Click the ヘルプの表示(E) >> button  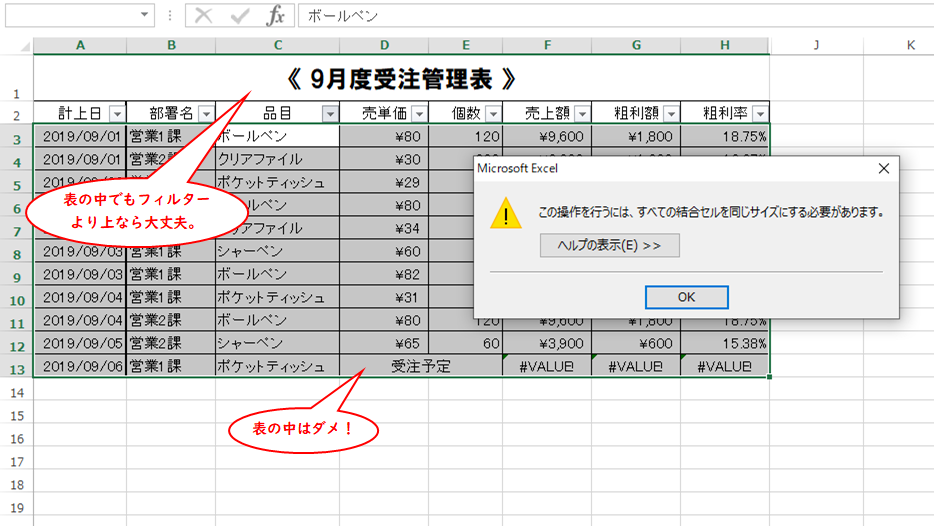pyautogui.click(x=609, y=246)
